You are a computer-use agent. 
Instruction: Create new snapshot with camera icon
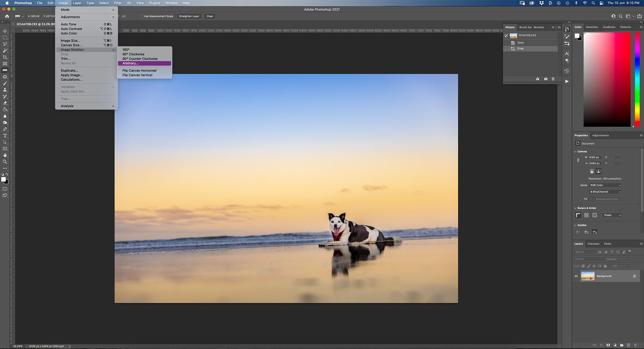coord(546,79)
